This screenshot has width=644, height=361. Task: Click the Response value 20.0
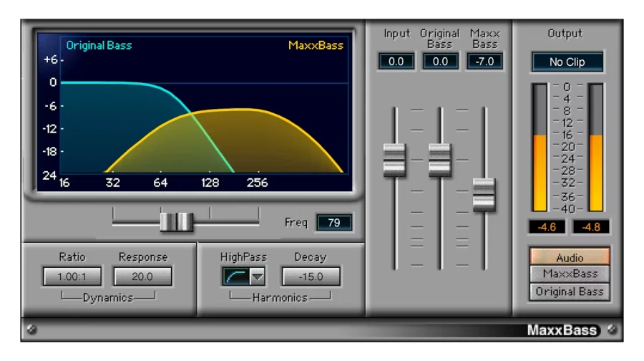click(142, 276)
